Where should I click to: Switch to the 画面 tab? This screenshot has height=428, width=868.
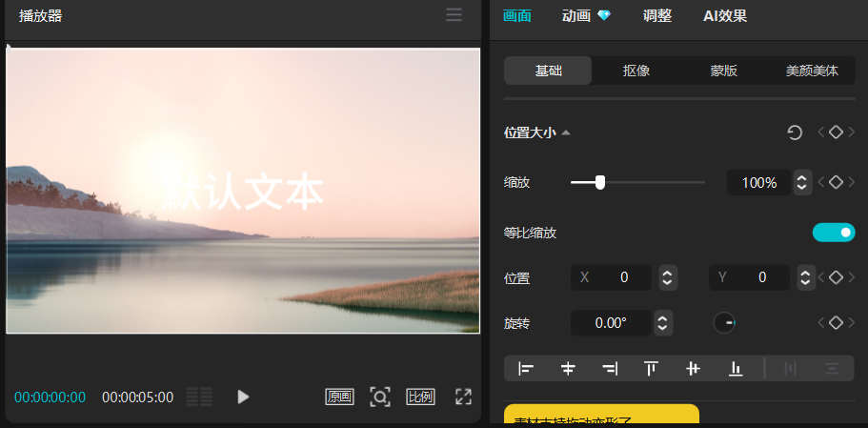point(517,15)
